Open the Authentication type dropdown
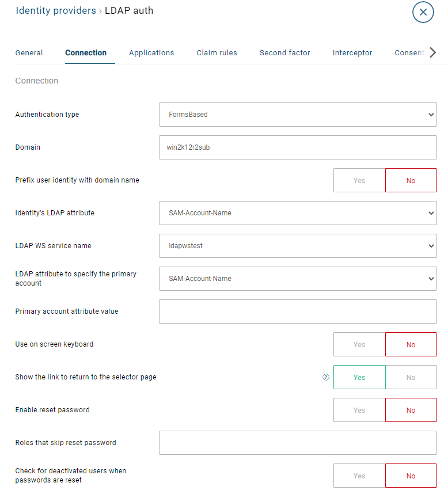 [298, 115]
